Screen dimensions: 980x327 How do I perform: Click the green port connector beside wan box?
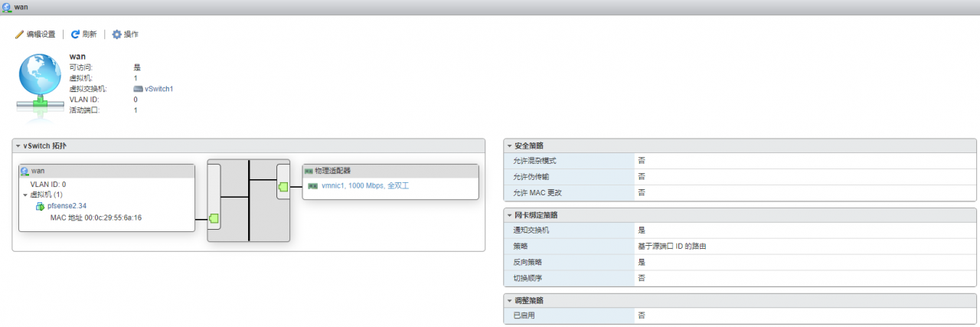click(214, 218)
